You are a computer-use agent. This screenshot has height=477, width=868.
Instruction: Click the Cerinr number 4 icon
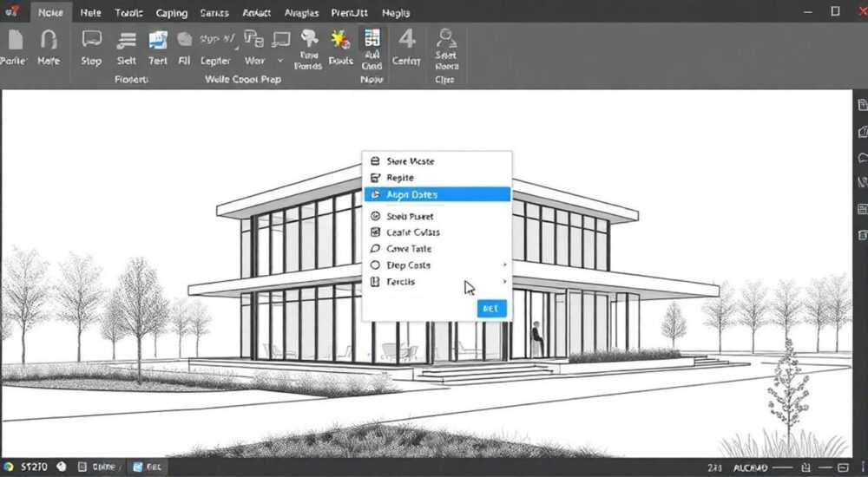click(407, 39)
